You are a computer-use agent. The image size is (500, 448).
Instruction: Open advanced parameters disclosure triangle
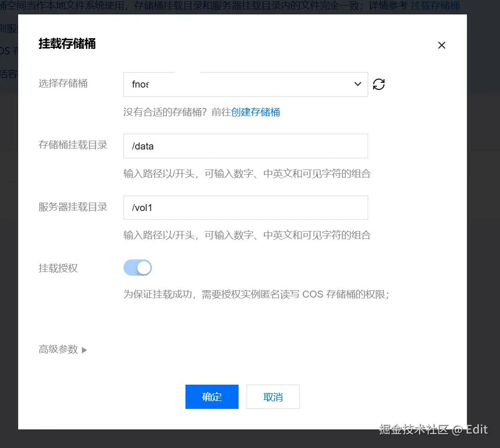click(84, 349)
